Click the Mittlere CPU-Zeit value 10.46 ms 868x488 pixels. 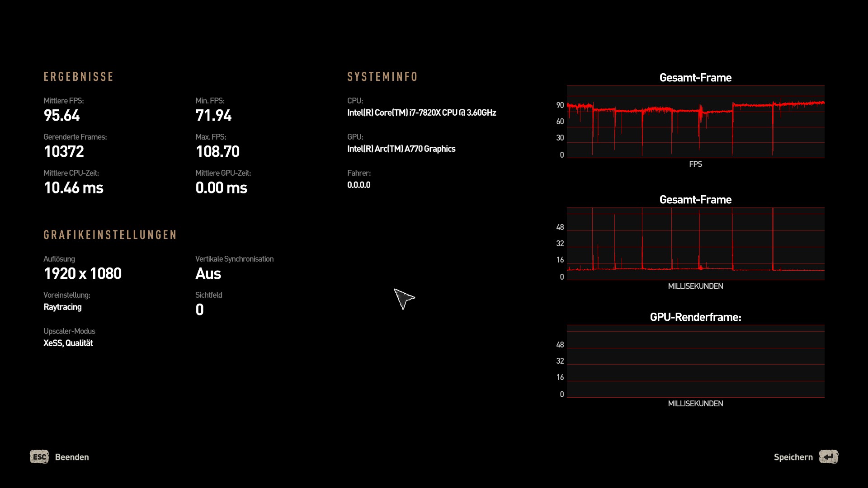pyautogui.click(x=74, y=188)
